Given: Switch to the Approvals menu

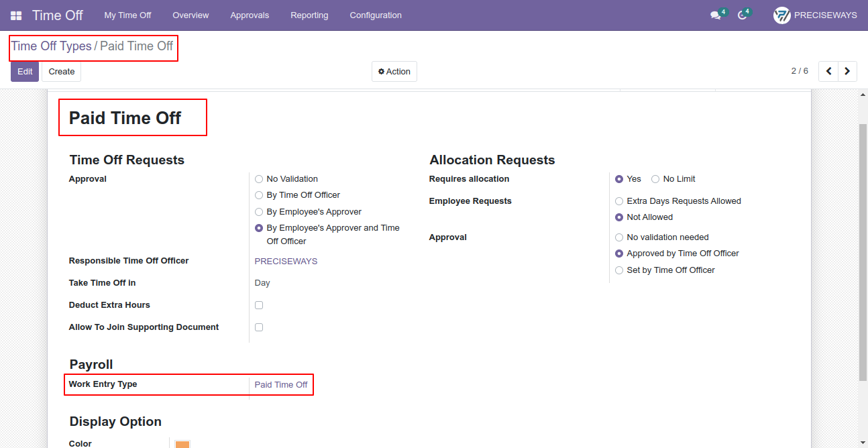Looking at the screenshot, I should coord(250,15).
